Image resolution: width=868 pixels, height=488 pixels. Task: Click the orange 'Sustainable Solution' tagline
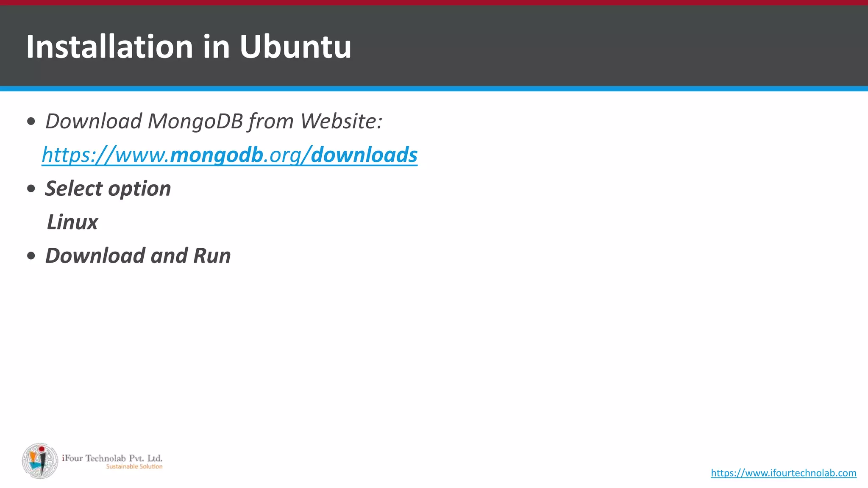(x=134, y=466)
